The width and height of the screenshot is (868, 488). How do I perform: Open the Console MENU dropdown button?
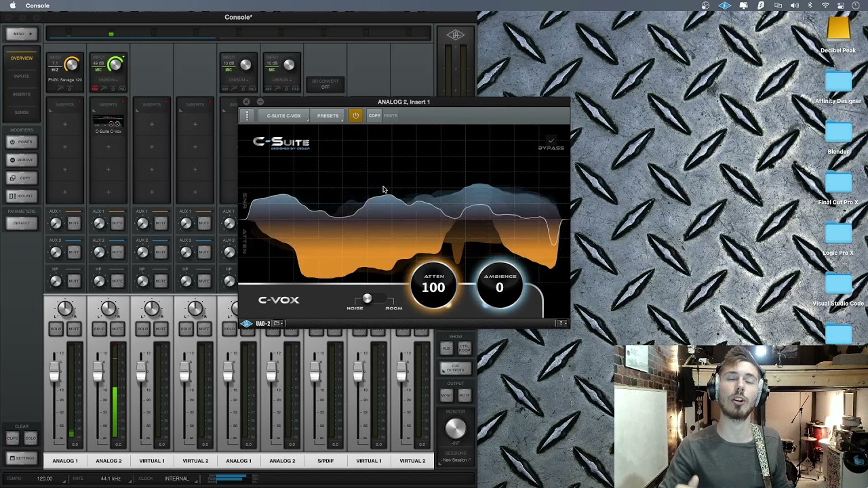pyautogui.click(x=22, y=33)
